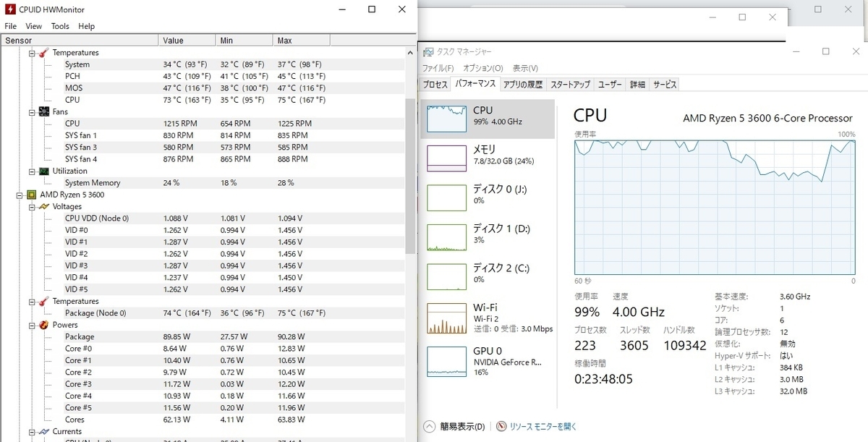Screen dimensions: 868x442
Task: Switch to the 詳細 tab
Action: point(637,85)
